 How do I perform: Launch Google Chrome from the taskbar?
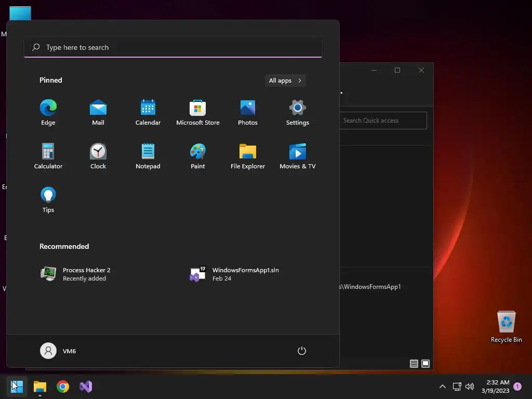pos(63,387)
